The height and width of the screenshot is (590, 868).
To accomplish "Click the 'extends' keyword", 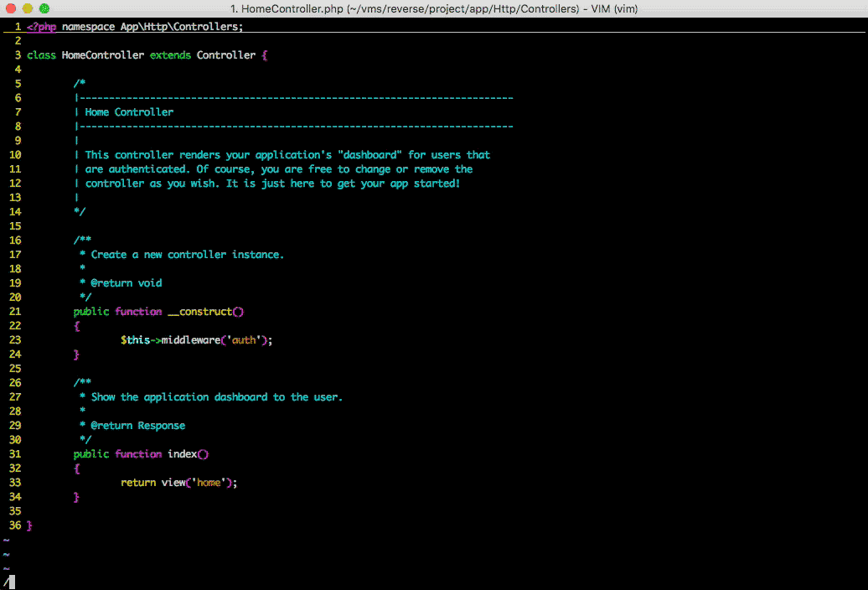I will (x=170, y=54).
